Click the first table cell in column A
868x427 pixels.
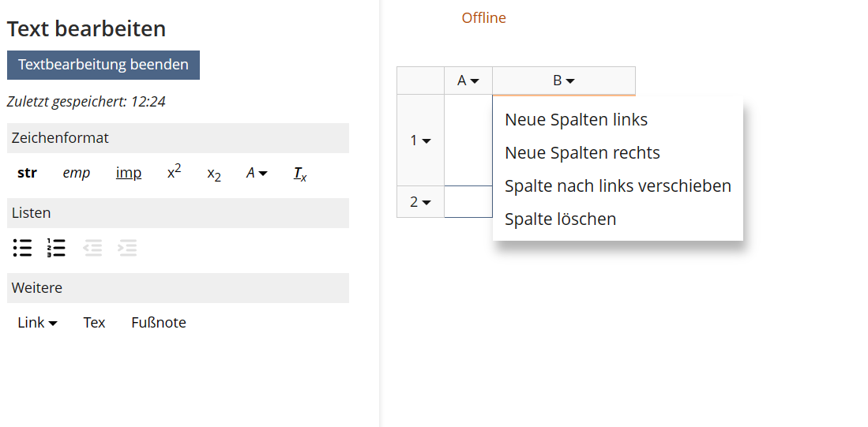(468, 140)
